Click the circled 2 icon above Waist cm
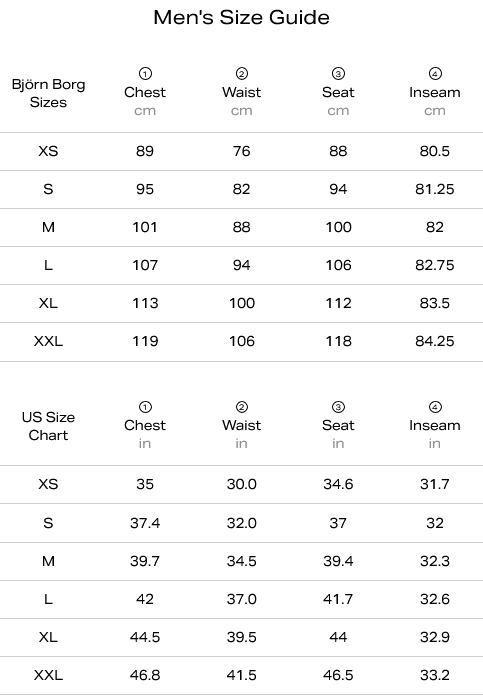Image resolution: width=483 pixels, height=695 pixels. (242, 74)
